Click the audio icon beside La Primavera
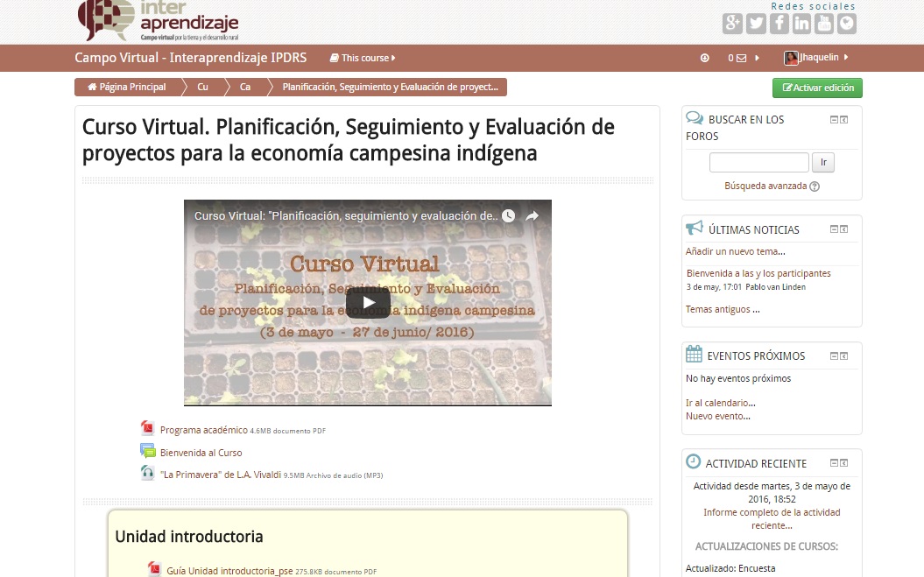 tap(147, 474)
